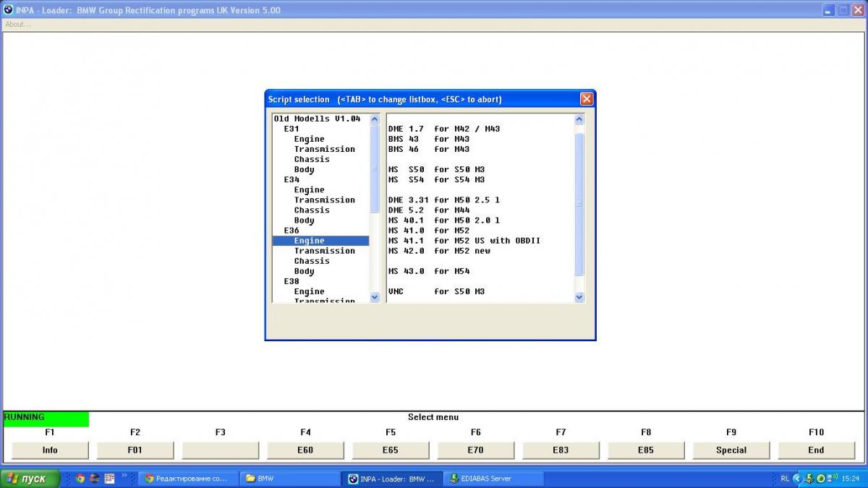Screen dimensions: 868x488
Task: Click the BMW logo in title bar
Action: tap(8, 10)
